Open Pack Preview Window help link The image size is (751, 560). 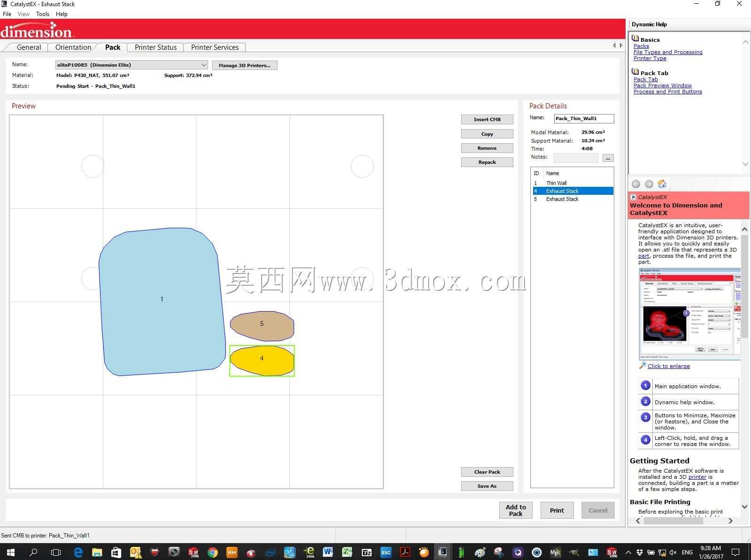[662, 85]
